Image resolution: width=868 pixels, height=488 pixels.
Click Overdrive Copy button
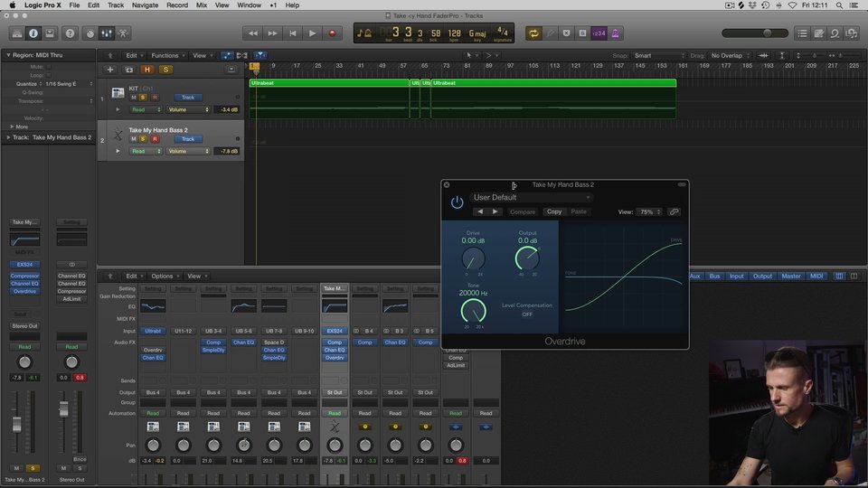[554, 211]
